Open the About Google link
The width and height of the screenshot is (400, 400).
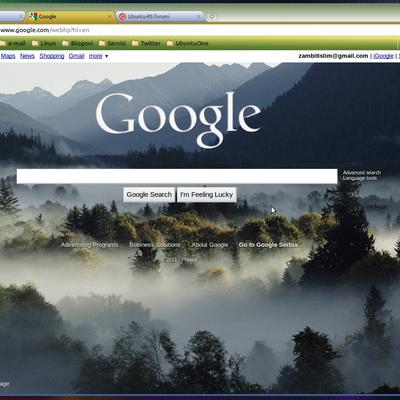pyautogui.click(x=210, y=245)
